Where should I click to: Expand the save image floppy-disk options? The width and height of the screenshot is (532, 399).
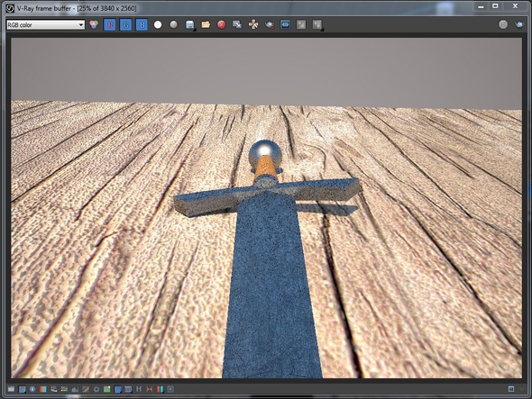pos(190,24)
